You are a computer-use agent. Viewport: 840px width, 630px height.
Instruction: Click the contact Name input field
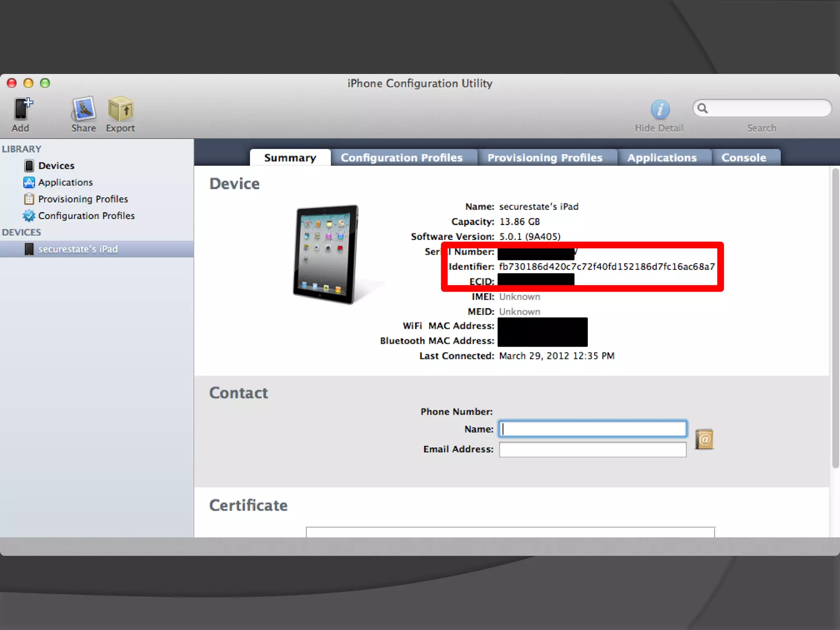592,429
